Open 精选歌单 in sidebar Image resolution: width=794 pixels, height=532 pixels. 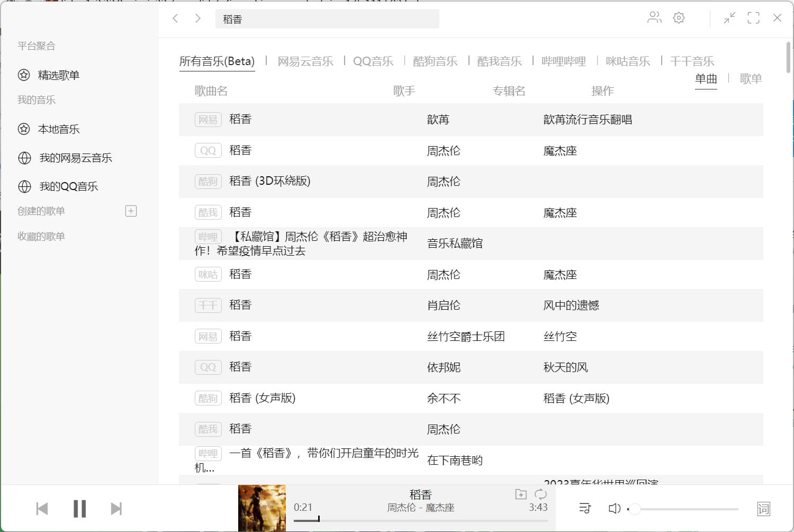[59, 75]
